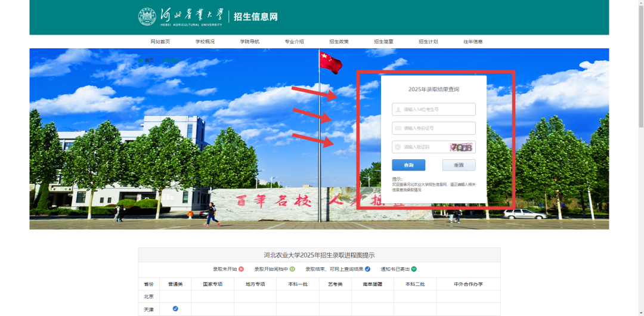
Task: Click the 地方专项 column header
Action: click(x=255, y=284)
